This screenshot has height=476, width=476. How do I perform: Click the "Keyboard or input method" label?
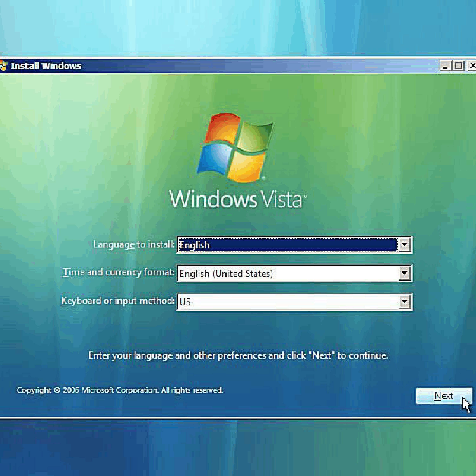118,301
